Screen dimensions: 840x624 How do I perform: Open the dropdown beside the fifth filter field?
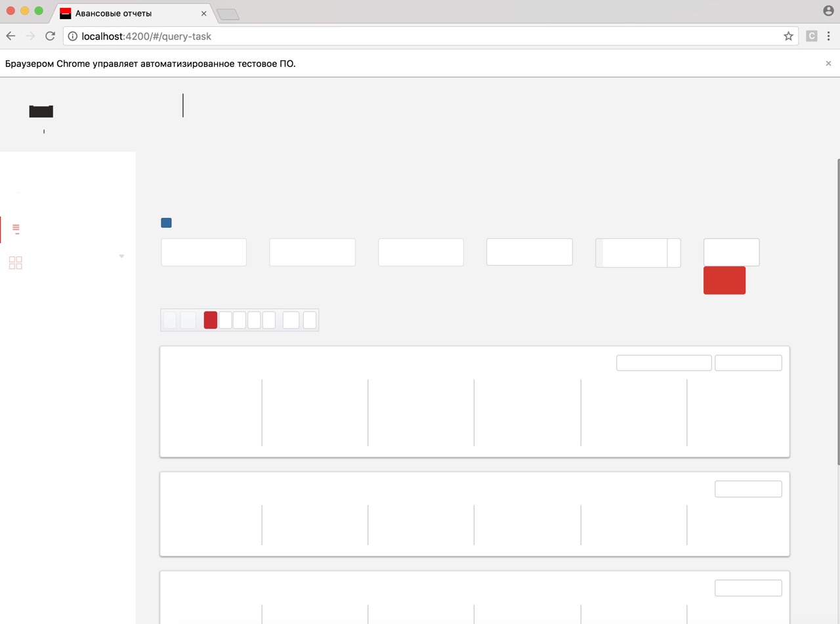click(675, 253)
